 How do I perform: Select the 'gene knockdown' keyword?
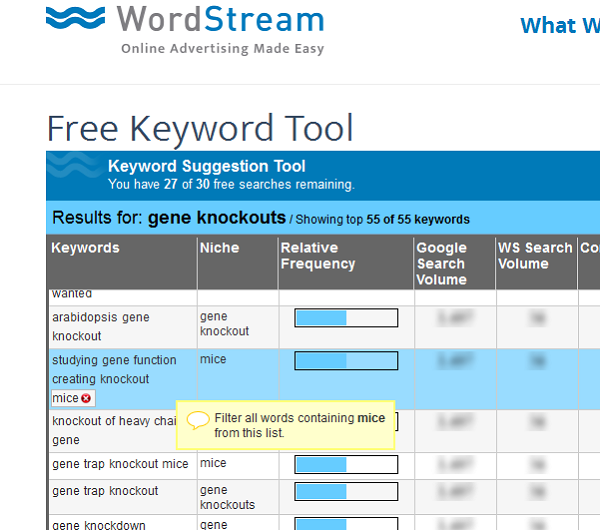tap(99, 525)
